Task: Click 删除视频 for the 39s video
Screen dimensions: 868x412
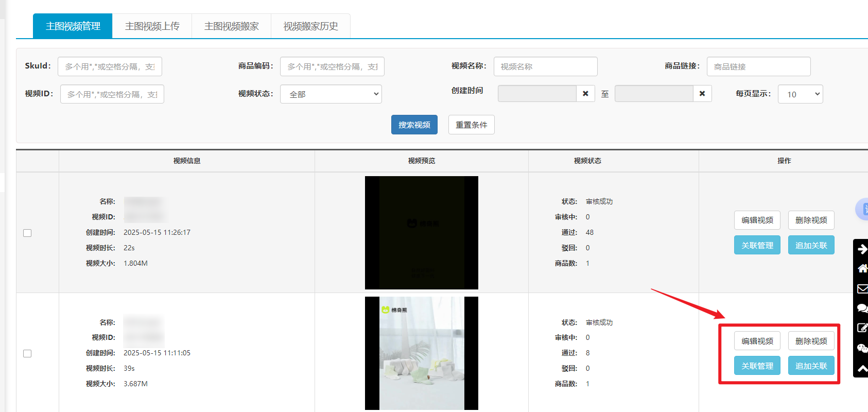Action: click(x=811, y=341)
